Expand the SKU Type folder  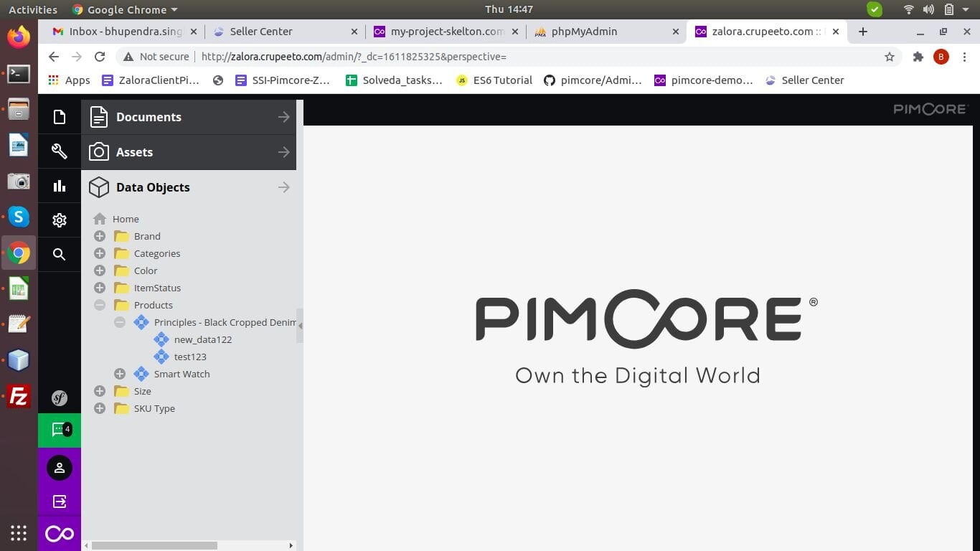pos(100,408)
